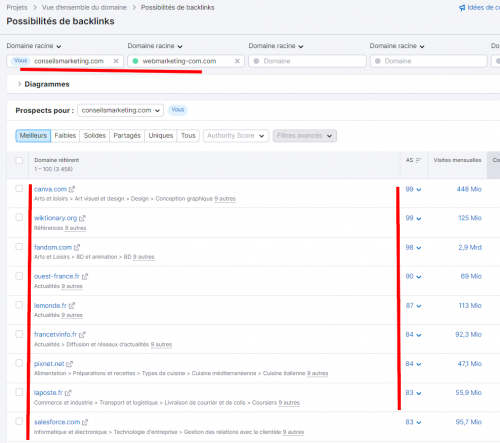Open lemonde.fr external link icon
The width and height of the screenshot is (500, 443).
(72, 305)
